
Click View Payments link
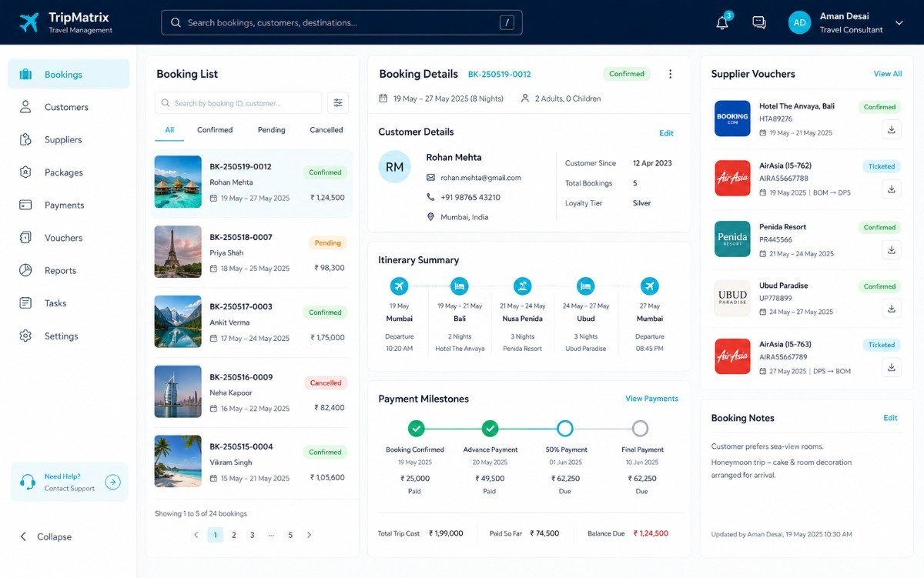[x=651, y=399]
